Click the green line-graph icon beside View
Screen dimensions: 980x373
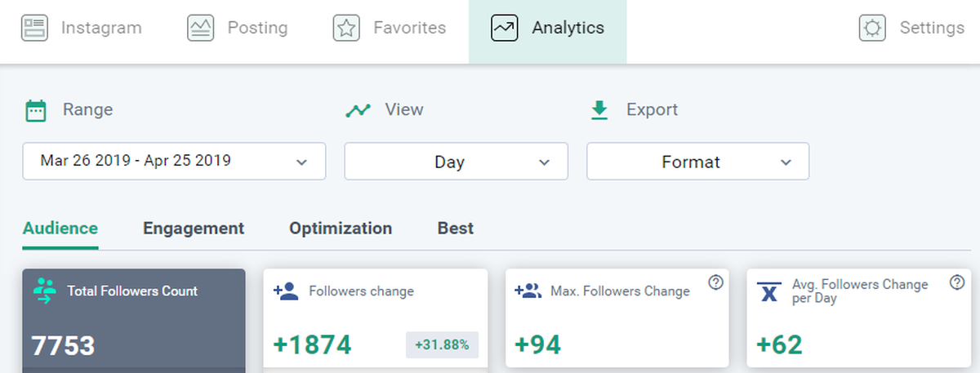[358, 110]
